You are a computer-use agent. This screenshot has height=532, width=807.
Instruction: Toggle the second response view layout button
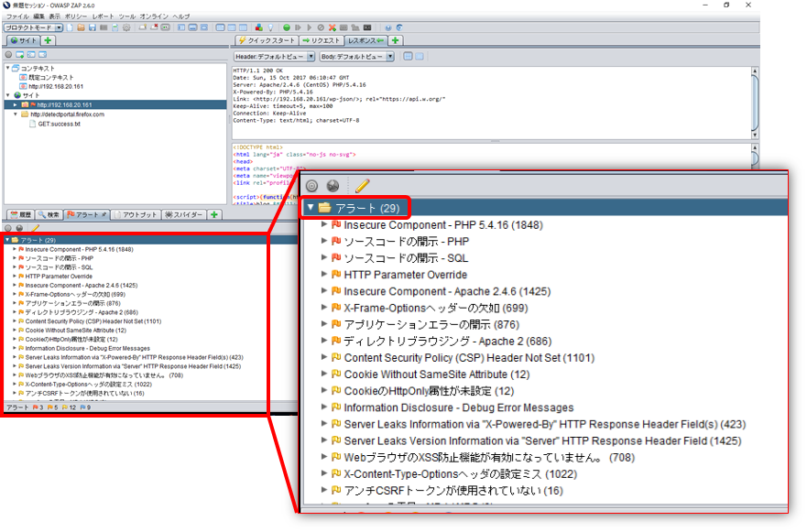(232, 27)
